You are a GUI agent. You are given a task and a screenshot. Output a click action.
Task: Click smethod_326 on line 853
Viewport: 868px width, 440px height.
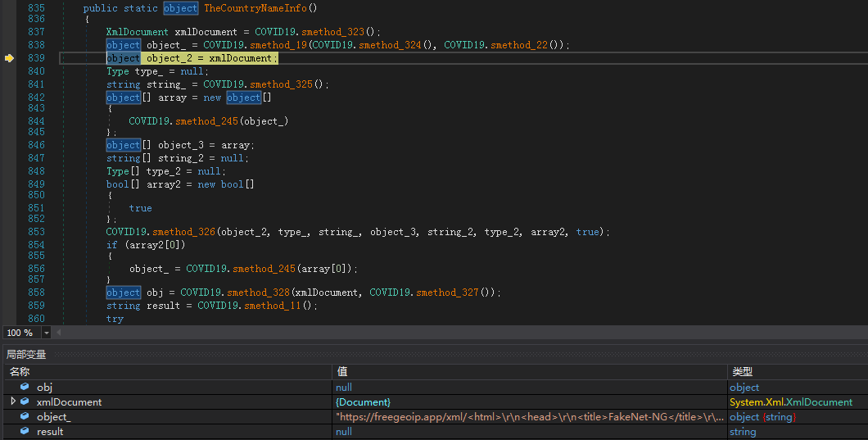[183, 232]
